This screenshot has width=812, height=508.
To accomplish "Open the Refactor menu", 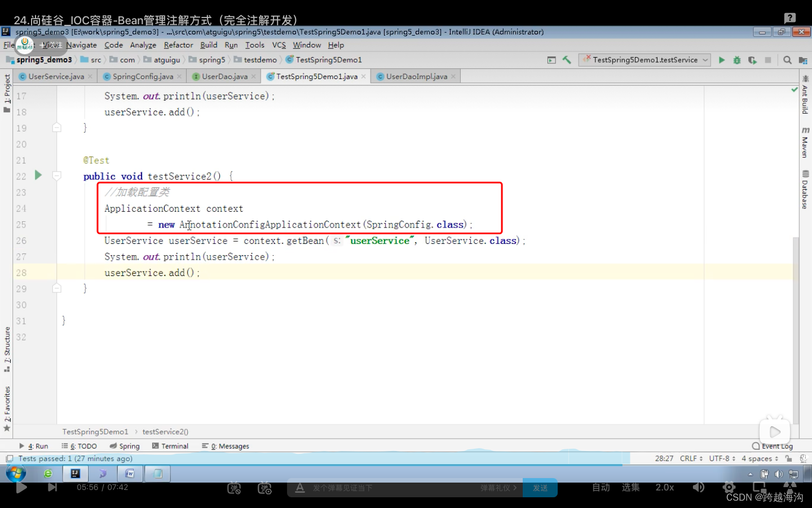I will coord(178,45).
